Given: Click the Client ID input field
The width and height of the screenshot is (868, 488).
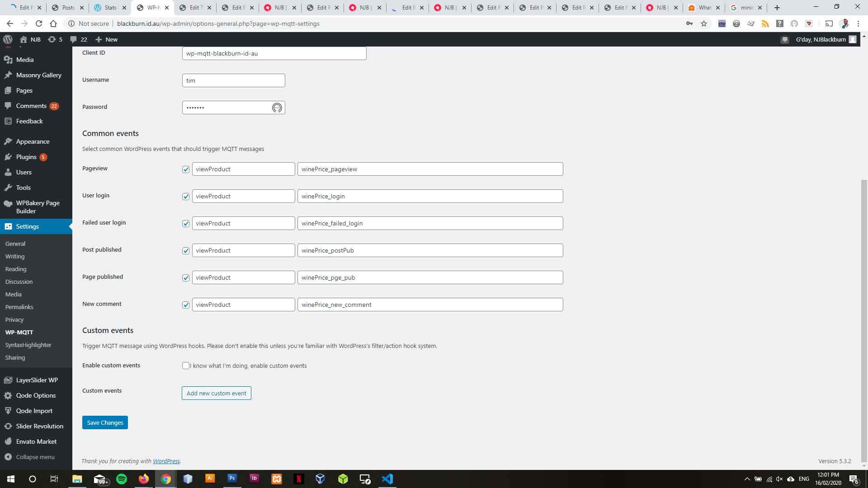Looking at the screenshot, I should click(274, 53).
